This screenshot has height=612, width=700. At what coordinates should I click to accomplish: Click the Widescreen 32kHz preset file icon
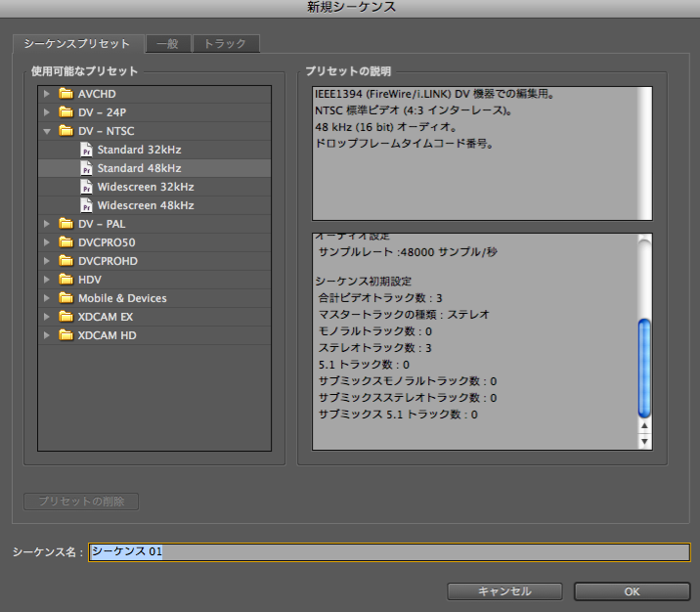point(86,187)
